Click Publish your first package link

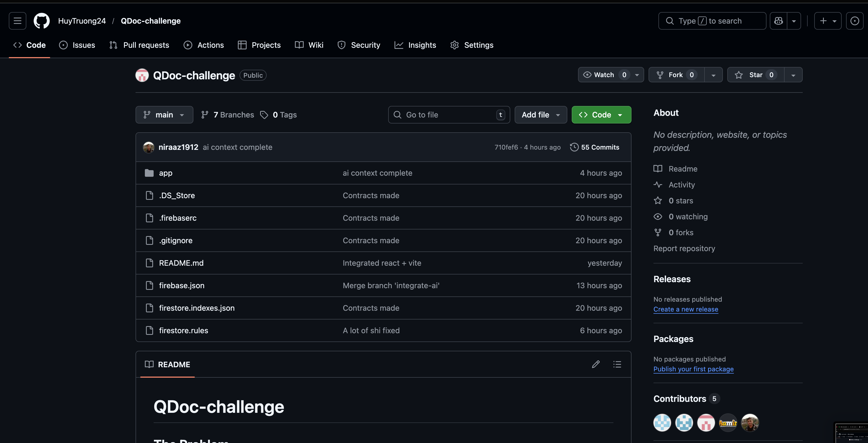[x=693, y=369]
